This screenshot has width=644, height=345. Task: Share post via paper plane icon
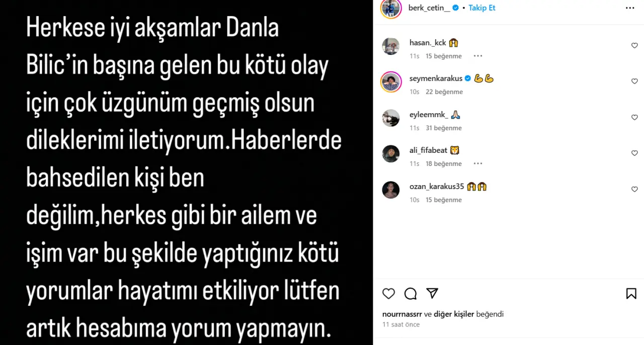432,293
